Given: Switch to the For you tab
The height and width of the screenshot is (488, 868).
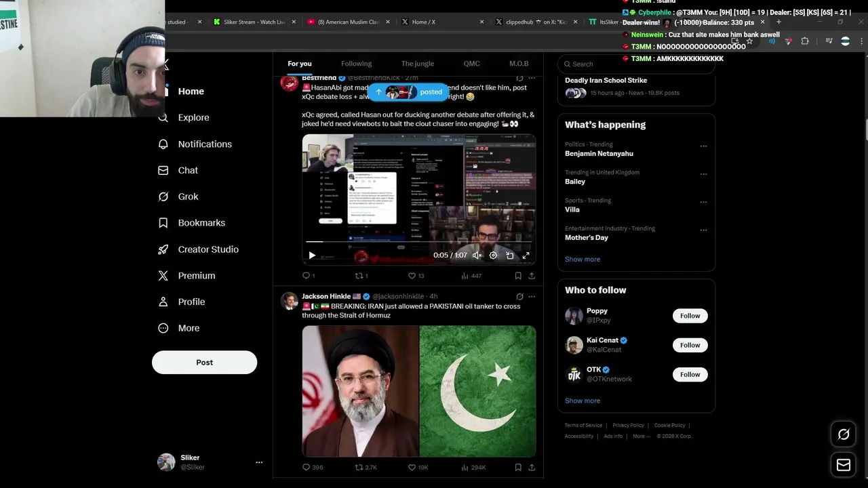Looking at the screenshot, I should coord(300,64).
